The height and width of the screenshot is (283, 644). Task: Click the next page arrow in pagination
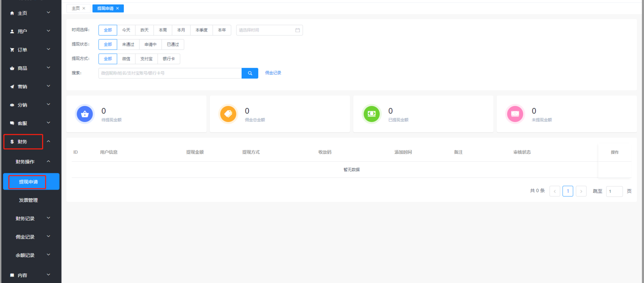pyautogui.click(x=581, y=191)
